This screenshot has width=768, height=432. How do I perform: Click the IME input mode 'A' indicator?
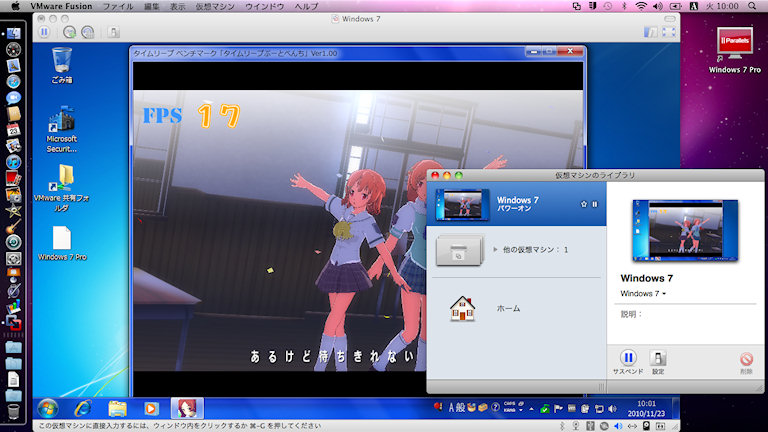(x=452, y=408)
